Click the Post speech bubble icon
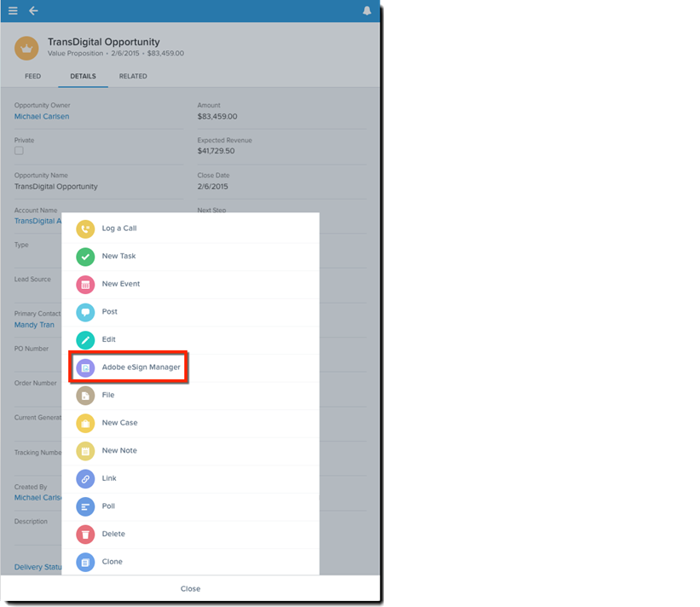 [x=84, y=312]
